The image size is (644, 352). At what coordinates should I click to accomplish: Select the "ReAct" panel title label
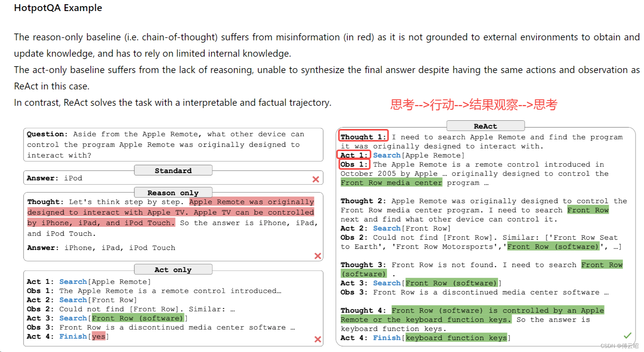pos(485,126)
